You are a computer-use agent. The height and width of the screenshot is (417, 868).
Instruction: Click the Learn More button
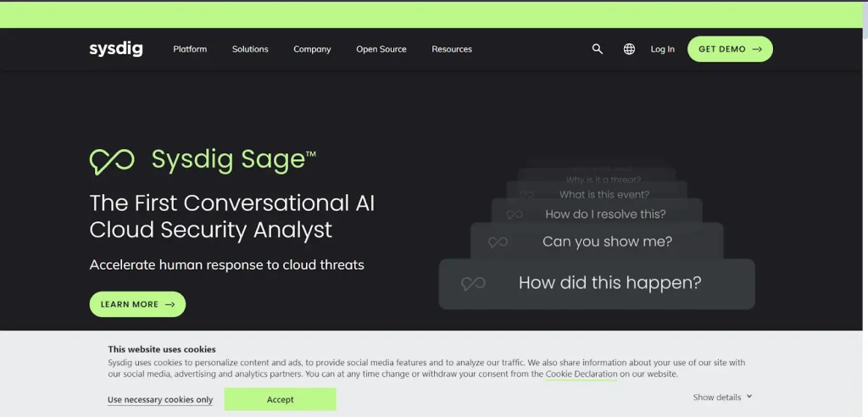[x=137, y=304]
